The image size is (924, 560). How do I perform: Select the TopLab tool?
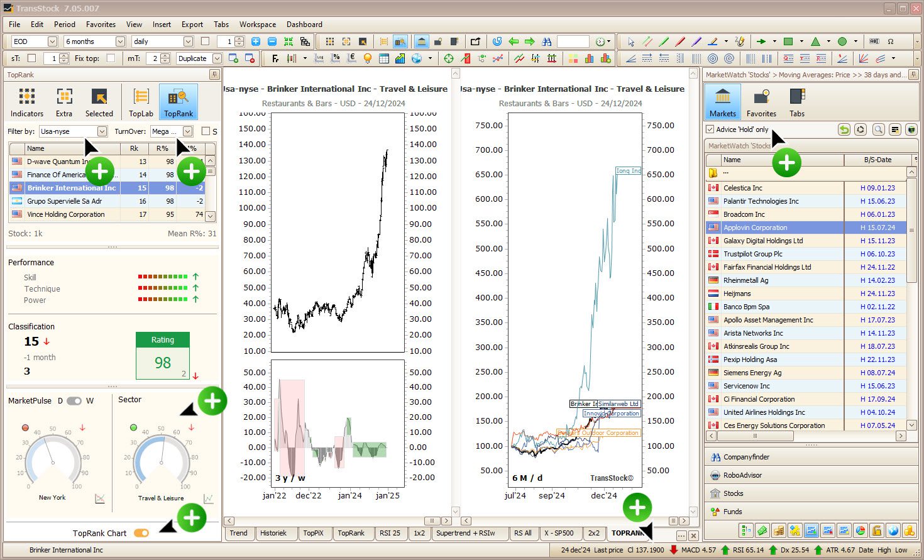140,101
